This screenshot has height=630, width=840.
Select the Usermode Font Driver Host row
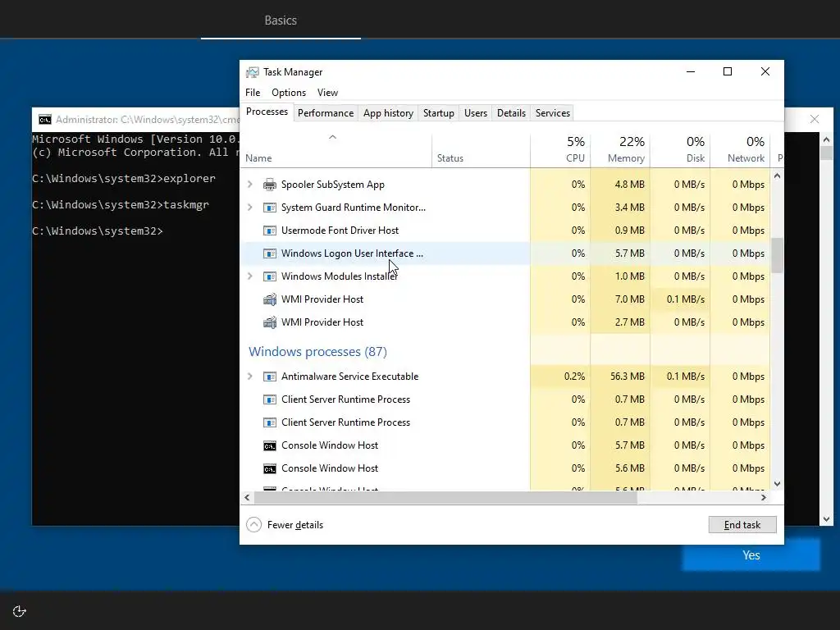click(x=505, y=231)
